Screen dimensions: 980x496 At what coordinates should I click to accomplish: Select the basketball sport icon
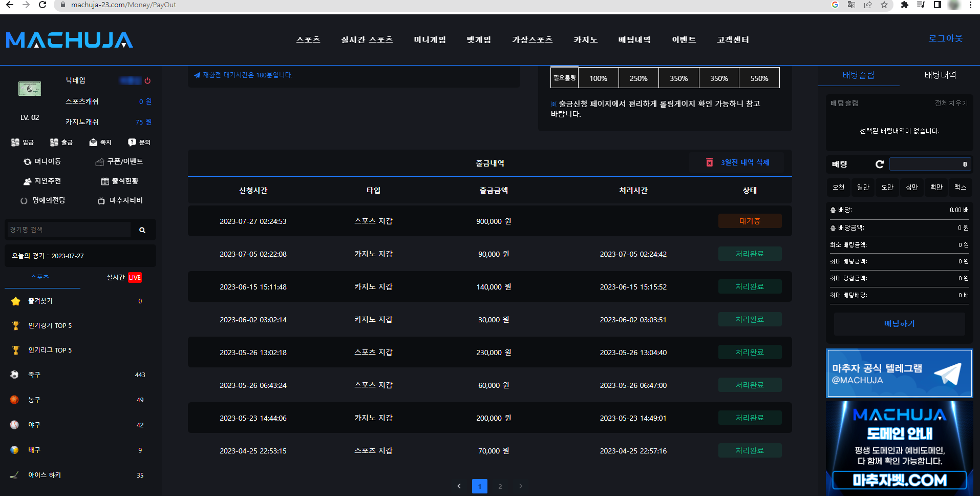(x=14, y=400)
